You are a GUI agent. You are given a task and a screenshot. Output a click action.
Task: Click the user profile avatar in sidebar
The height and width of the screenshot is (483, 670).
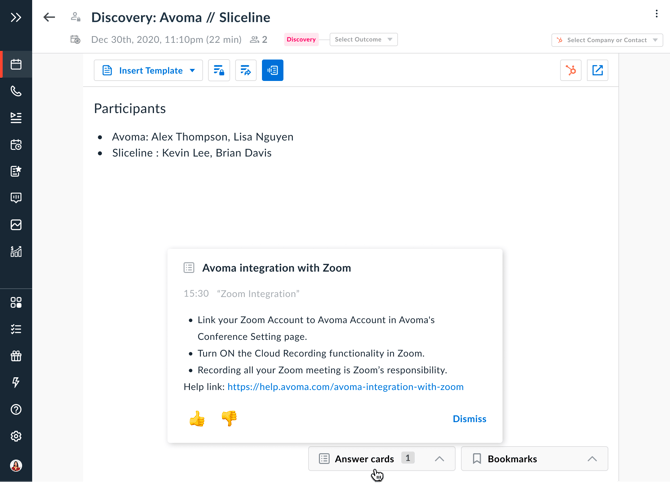click(16, 466)
